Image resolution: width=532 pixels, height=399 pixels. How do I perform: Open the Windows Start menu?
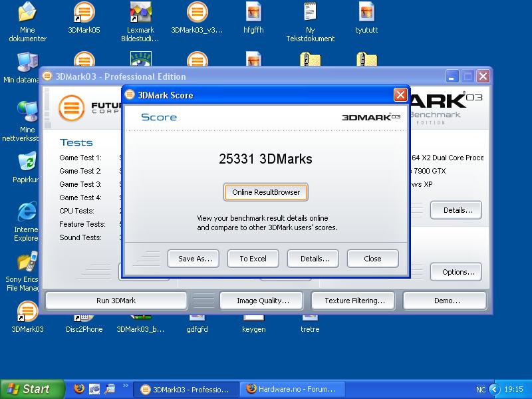coord(32,389)
